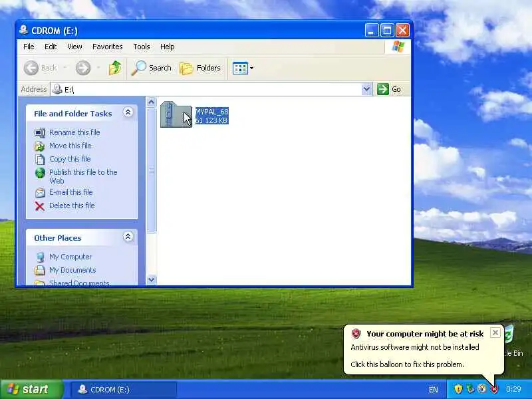Click the Windows flag logo in Explorer
The image size is (532, 399).
click(x=398, y=47)
